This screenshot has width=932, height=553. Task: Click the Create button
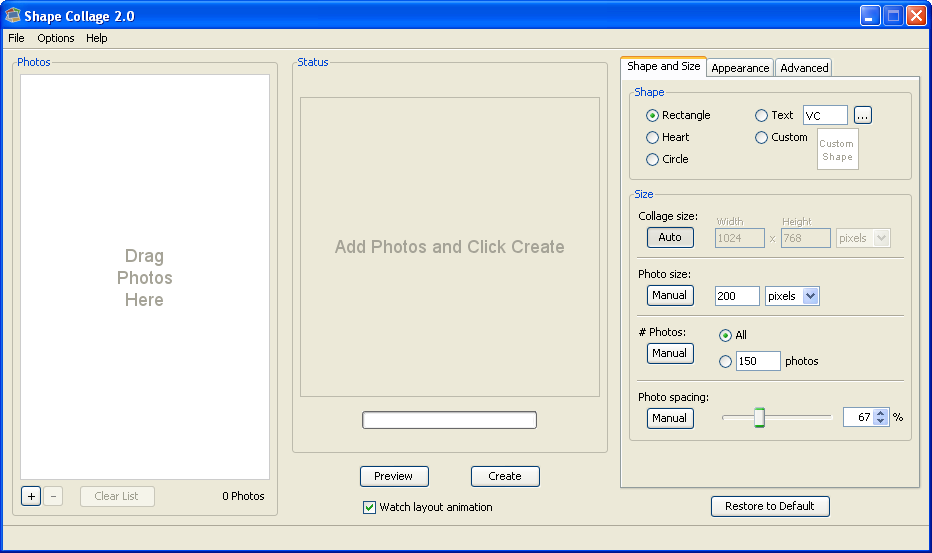click(505, 476)
